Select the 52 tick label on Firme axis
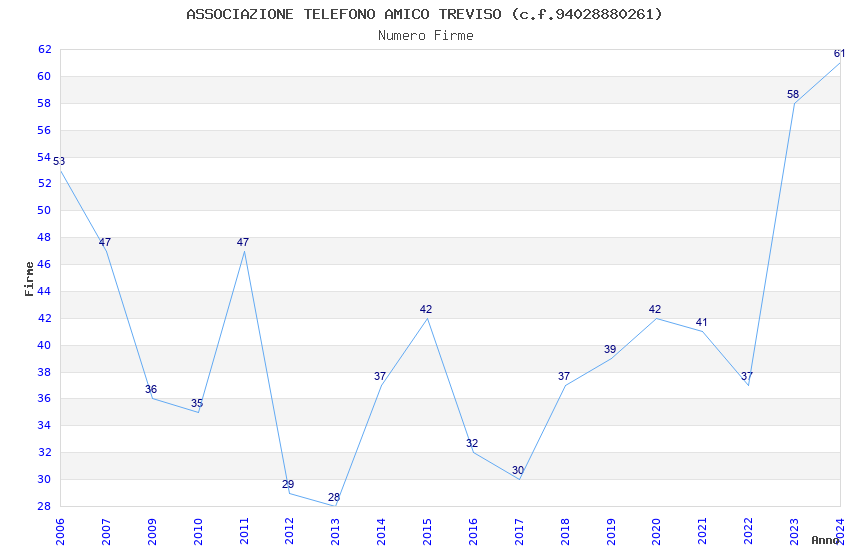The width and height of the screenshot is (850, 550). (x=44, y=183)
